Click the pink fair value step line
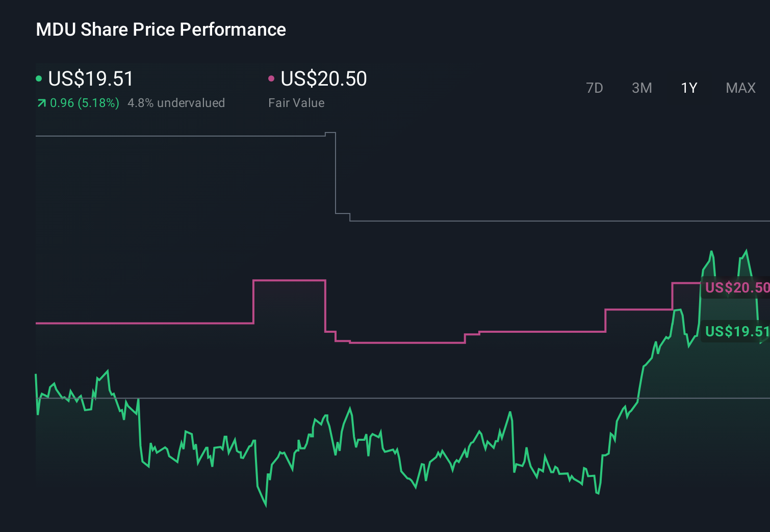The image size is (770, 532). [x=153, y=324]
